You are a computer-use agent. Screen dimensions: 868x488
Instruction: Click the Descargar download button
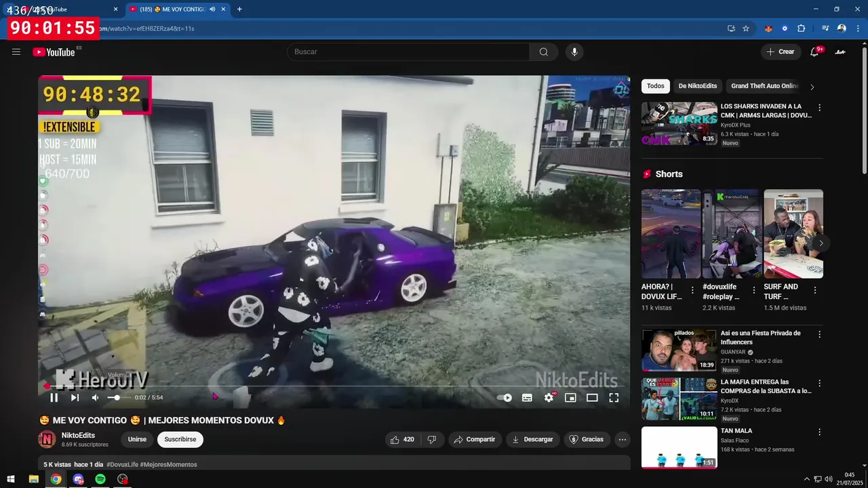pos(533,439)
